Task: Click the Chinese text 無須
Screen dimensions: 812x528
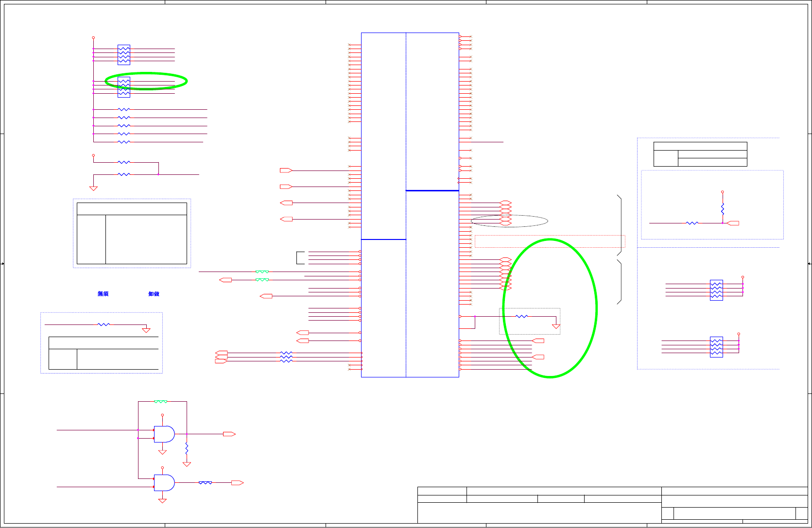Action: (103, 294)
